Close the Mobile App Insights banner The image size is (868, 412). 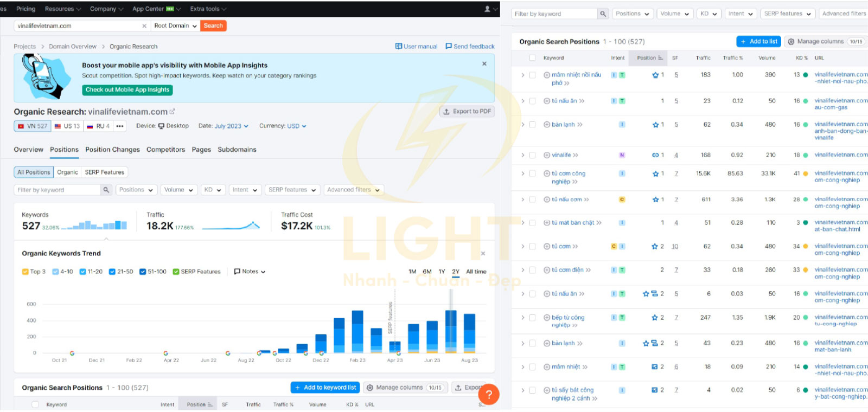click(x=484, y=64)
